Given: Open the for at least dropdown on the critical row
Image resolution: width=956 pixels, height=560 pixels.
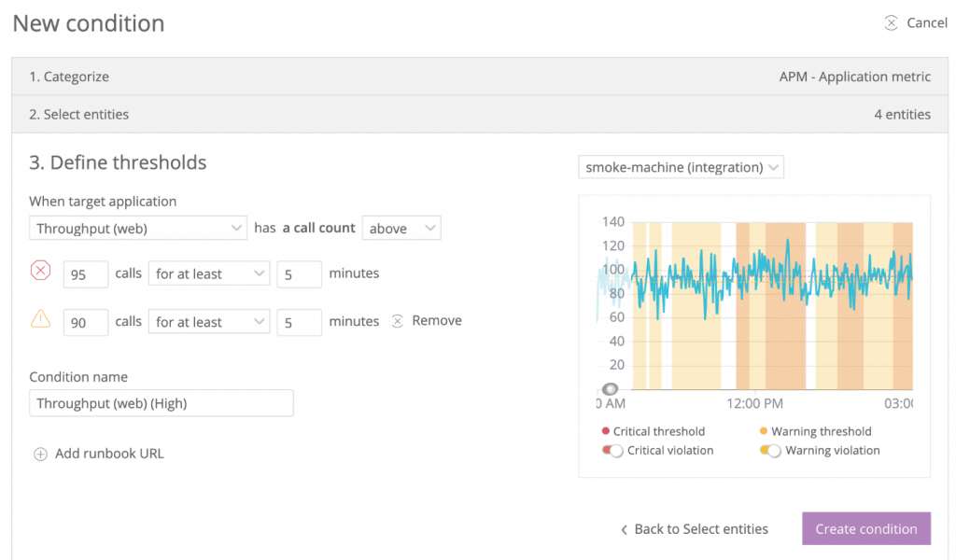Looking at the screenshot, I should point(209,273).
